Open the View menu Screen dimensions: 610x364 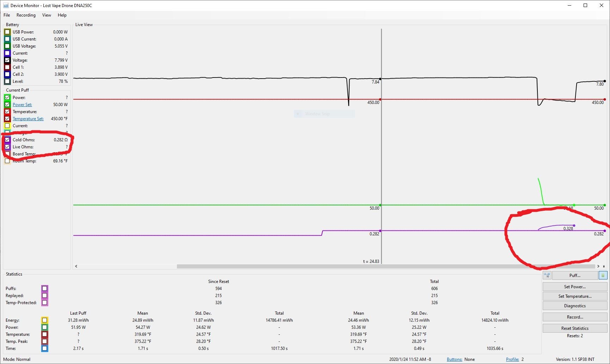pyautogui.click(x=47, y=15)
